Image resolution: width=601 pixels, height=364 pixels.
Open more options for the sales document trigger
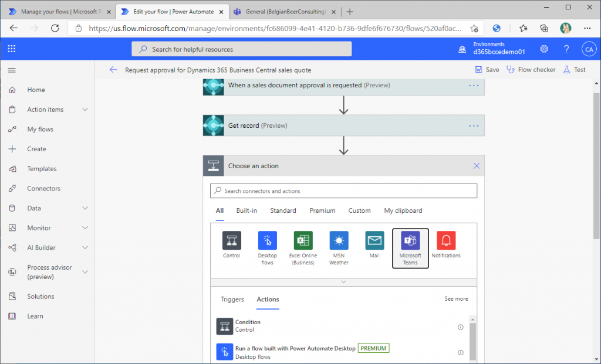coord(474,86)
